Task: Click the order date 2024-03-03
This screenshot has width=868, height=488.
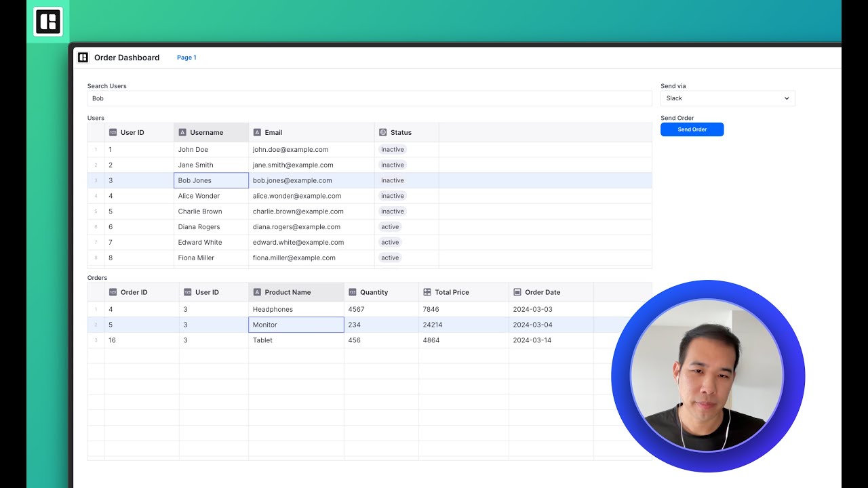Action: coord(551,309)
